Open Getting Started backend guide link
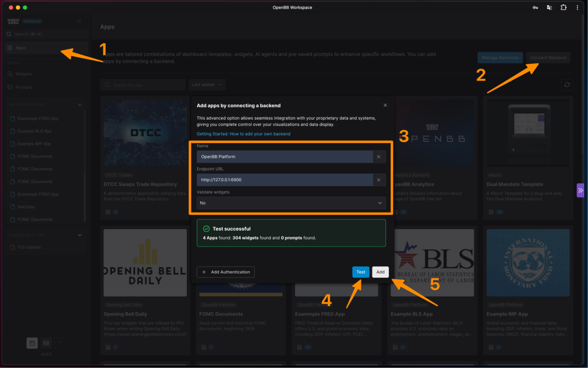This screenshot has height=368, width=588. coord(243,134)
